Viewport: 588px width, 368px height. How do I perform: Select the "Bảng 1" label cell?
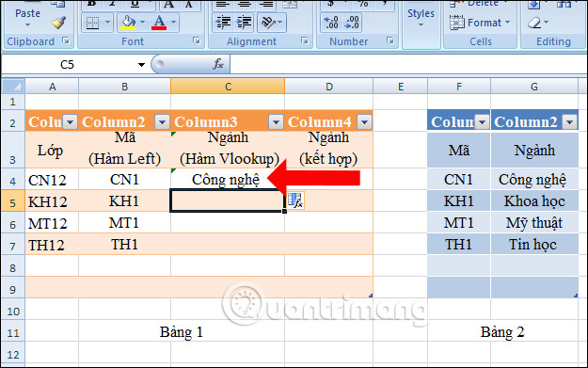[x=182, y=332]
